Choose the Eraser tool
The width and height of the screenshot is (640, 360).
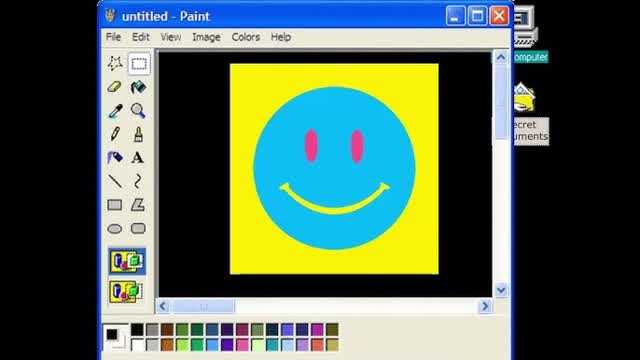point(115,87)
